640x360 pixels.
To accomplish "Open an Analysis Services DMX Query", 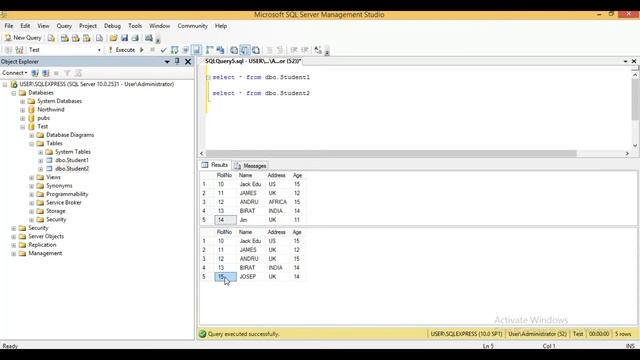I will click(76, 38).
